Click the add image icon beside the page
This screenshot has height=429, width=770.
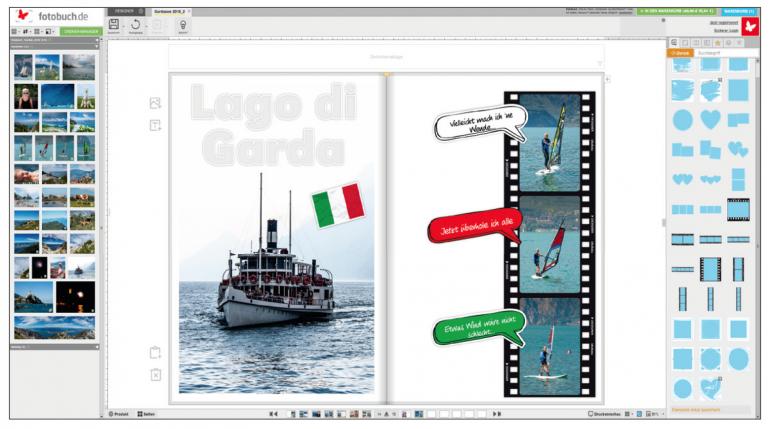[155, 103]
